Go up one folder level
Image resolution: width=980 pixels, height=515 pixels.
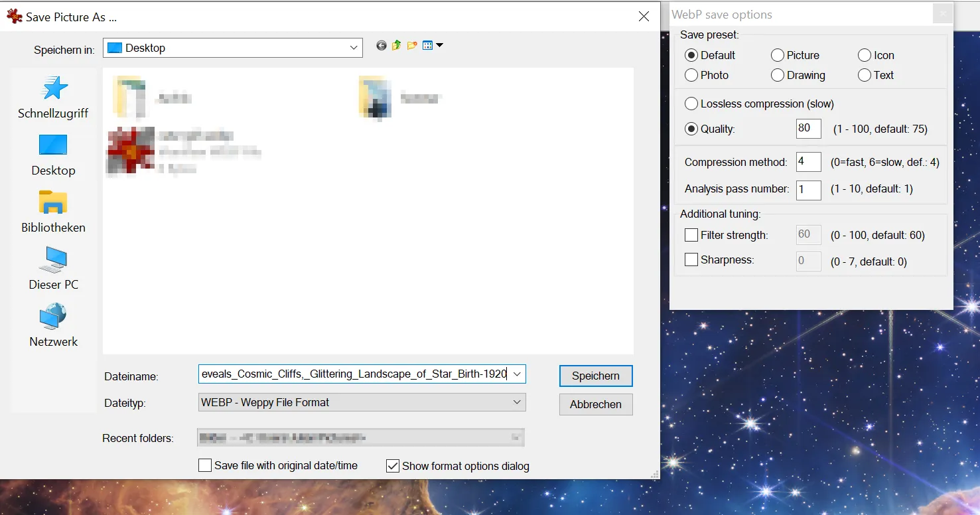coord(396,46)
